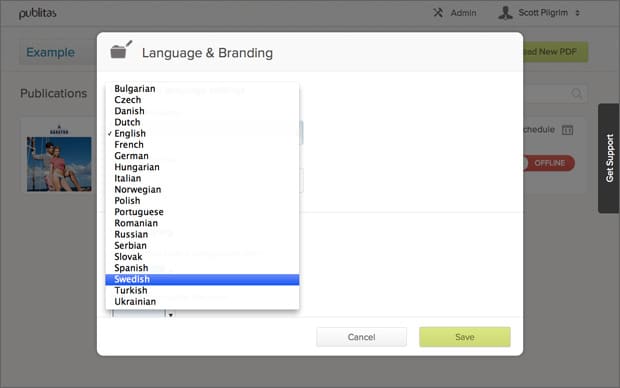Select the checked English option
The height and width of the screenshot is (388, 620).
[202, 133]
